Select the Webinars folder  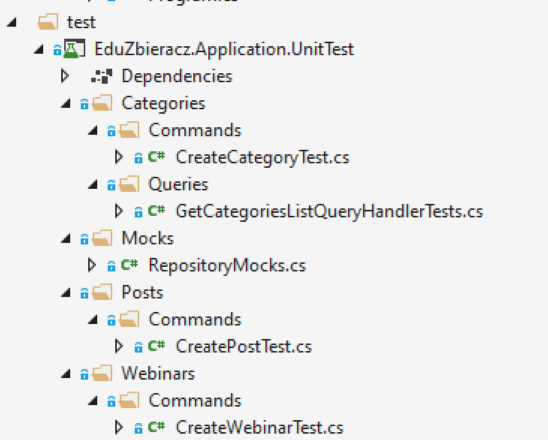pyautogui.click(x=158, y=374)
